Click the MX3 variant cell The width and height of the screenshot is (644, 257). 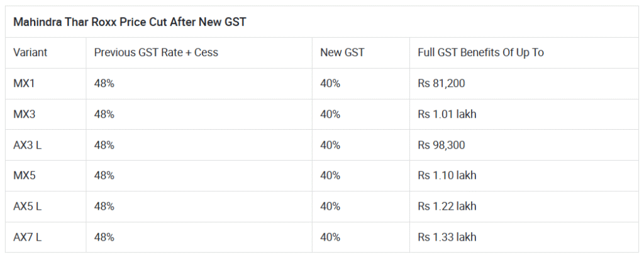pyautogui.click(x=26, y=115)
